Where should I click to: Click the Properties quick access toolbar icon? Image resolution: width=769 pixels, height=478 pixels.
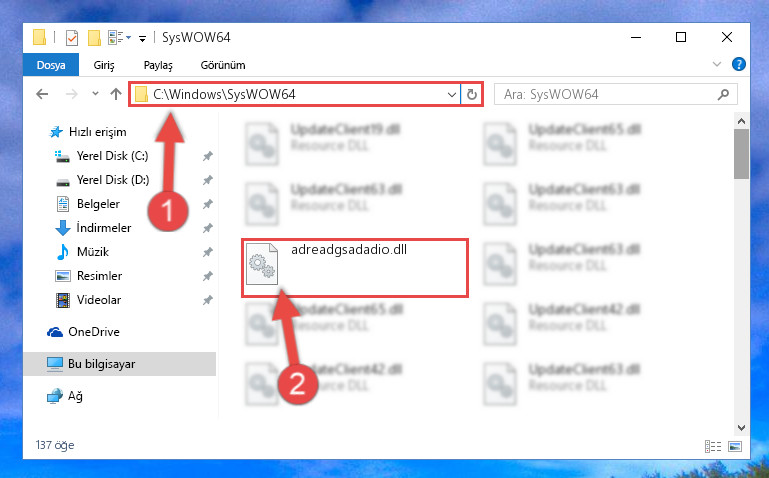(72, 37)
